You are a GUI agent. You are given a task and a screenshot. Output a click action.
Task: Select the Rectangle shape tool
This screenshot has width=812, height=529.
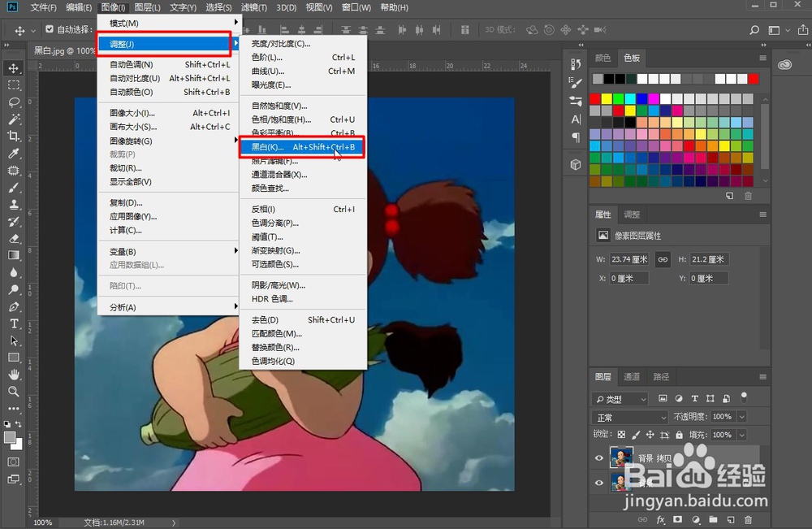[14, 358]
